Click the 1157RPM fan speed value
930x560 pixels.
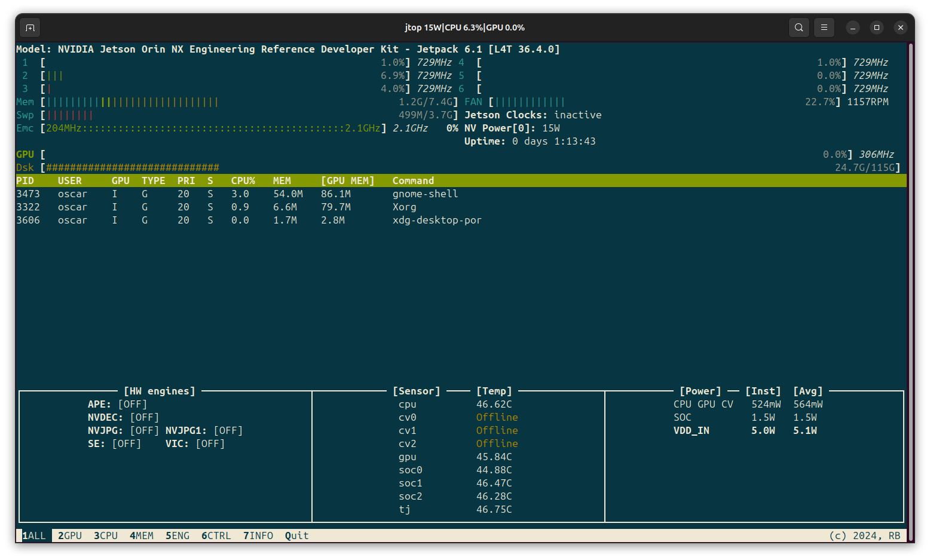point(868,102)
